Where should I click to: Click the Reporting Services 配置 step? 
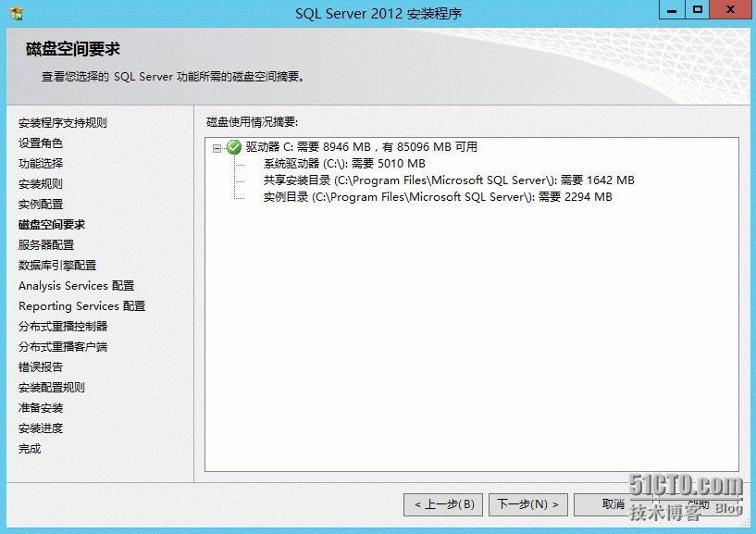pos(82,305)
